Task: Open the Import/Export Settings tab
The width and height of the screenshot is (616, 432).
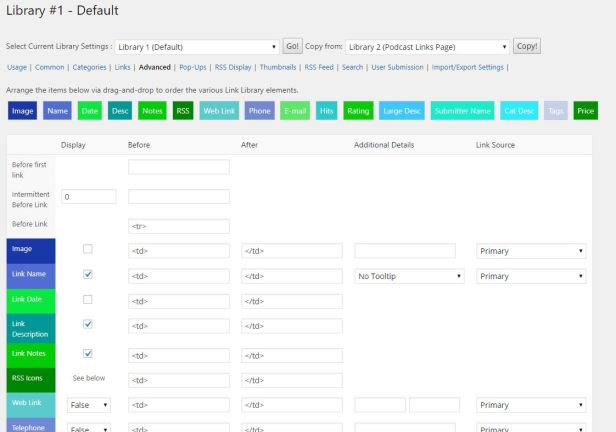Action: (x=468, y=67)
